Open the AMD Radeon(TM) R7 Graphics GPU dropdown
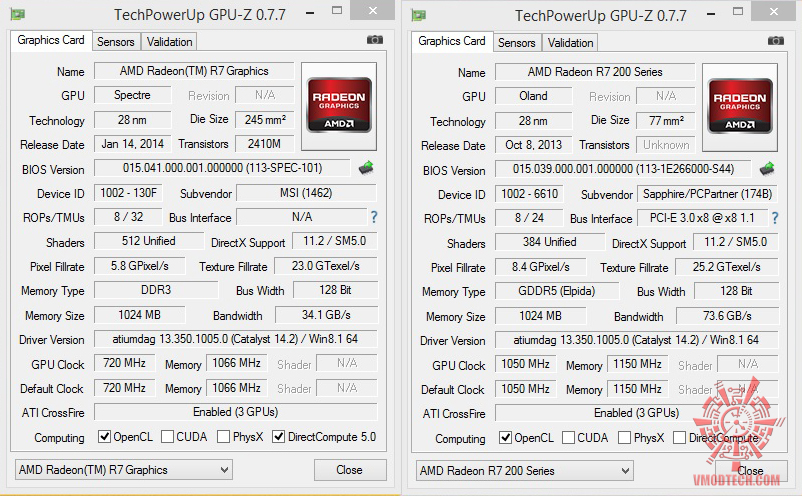Image resolution: width=802 pixels, height=496 pixels. 123,469
